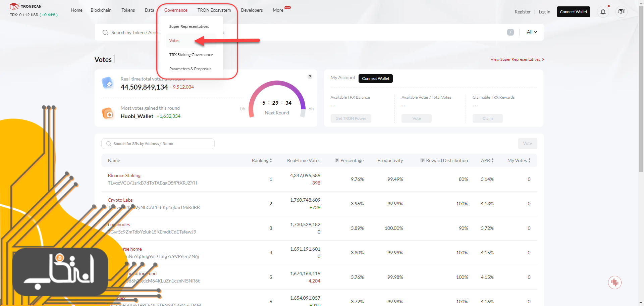Open the All filter dropdown
The width and height of the screenshot is (644, 306).
[532, 32]
